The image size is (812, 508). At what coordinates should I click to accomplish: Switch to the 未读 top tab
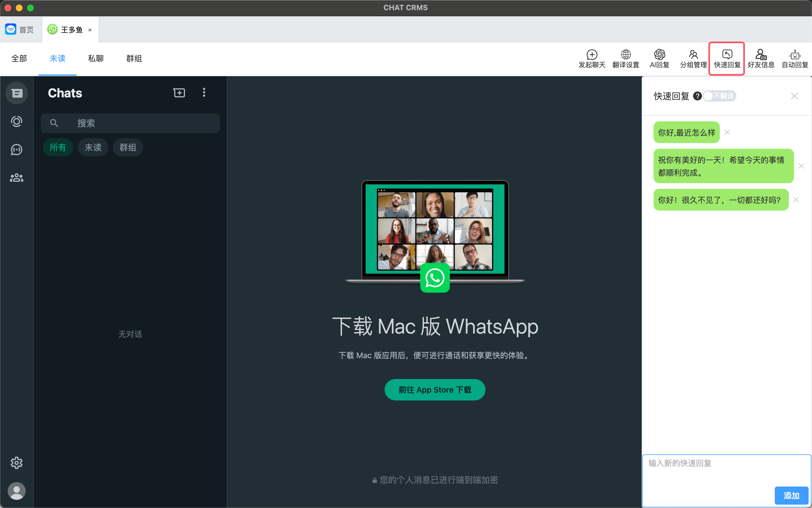tap(58, 58)
